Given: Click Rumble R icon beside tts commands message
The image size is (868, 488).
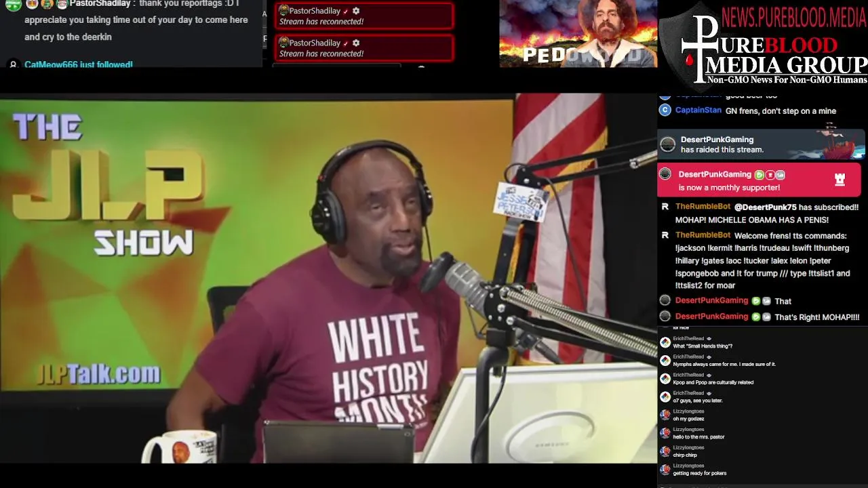Looking at the screenshot, I should point(665,235).
